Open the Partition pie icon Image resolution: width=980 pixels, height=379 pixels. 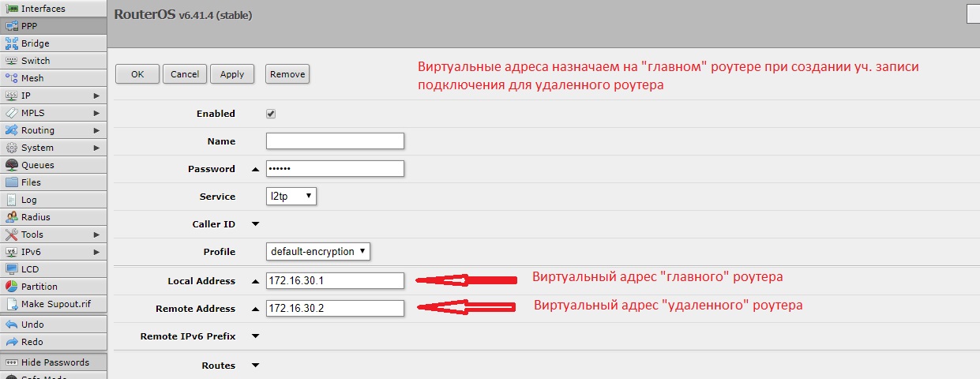tap(12, 287)
